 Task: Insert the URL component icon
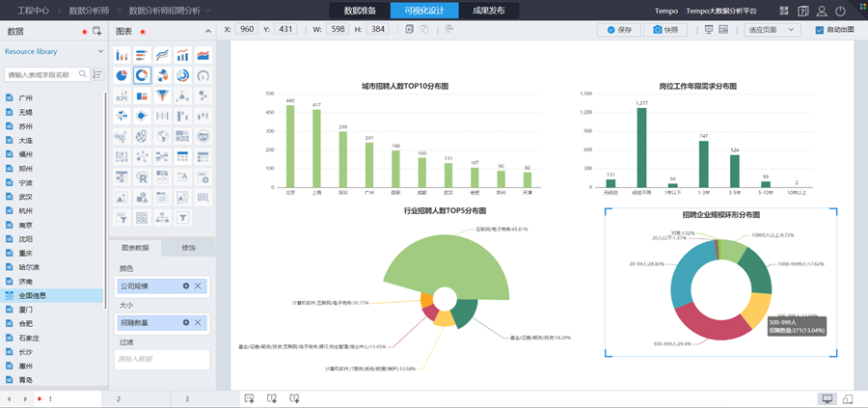pyautogui.click(x=203, y=198)
